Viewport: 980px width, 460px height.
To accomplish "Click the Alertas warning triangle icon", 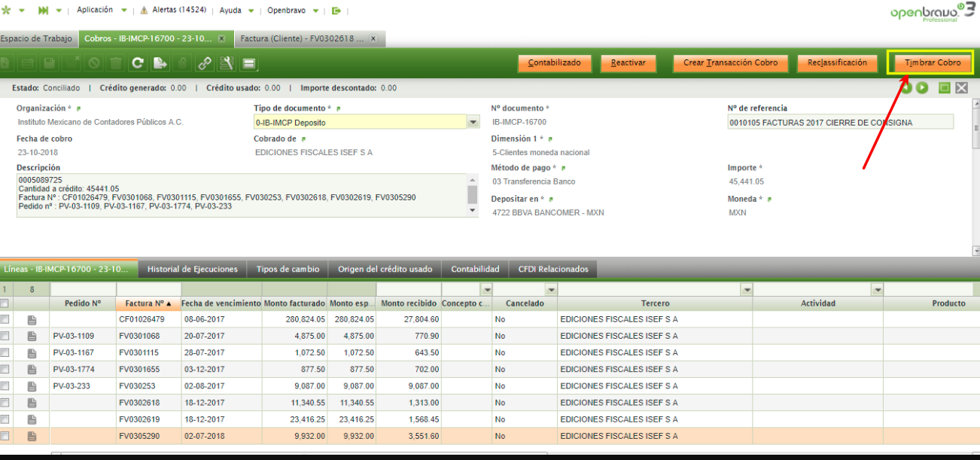I will (x=145, y=11).
